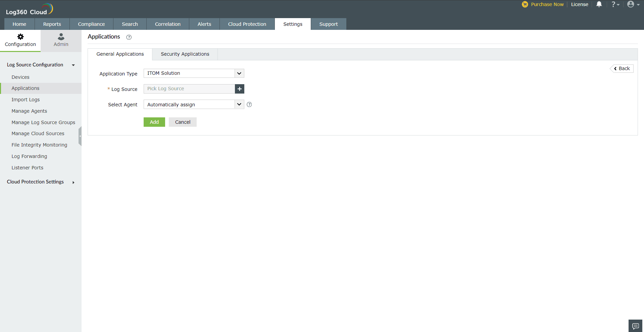Open the notifications bell
The height and width of the screenshot is (332, 644).
pyautogui.click(x=599, y=4)
